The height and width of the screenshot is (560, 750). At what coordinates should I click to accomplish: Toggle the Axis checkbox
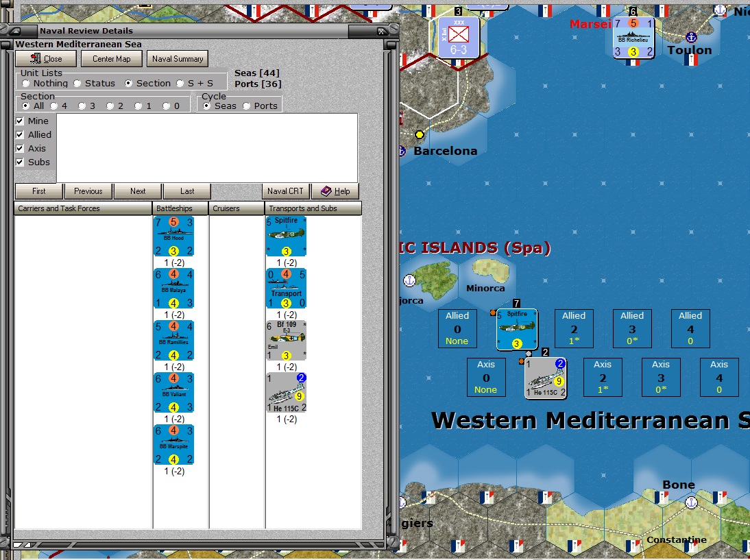[x=20, y=148]
